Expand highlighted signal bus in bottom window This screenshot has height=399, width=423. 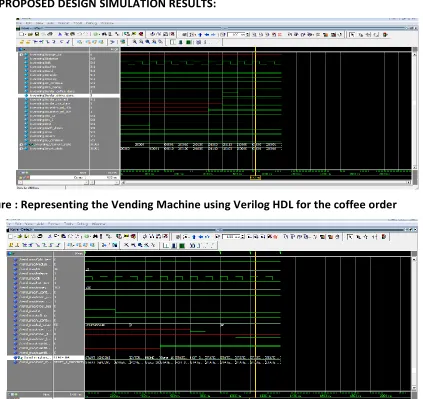coord(15,357)
